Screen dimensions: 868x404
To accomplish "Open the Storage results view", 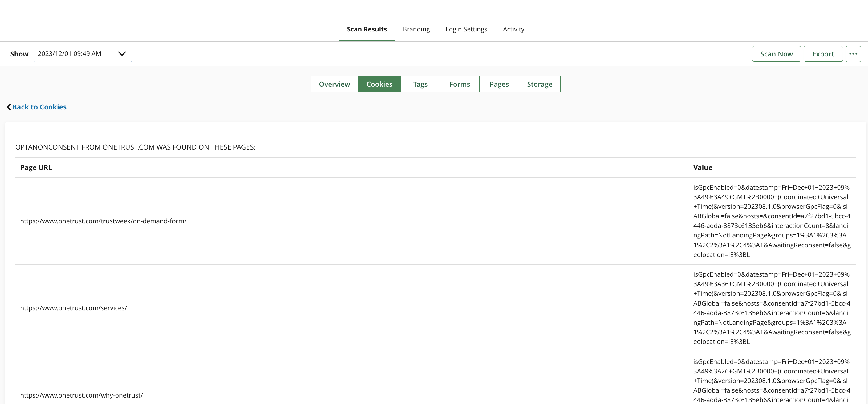I will 539,84.
